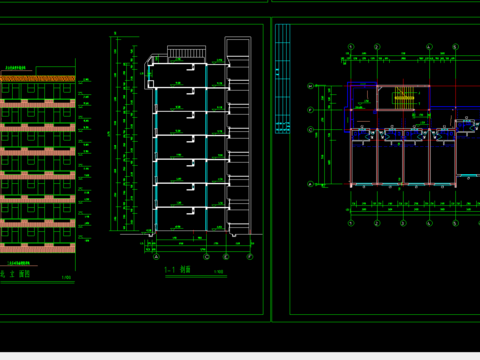Click axis bubble F below the section
Viewport: 480px width, 360px height.
250,257
